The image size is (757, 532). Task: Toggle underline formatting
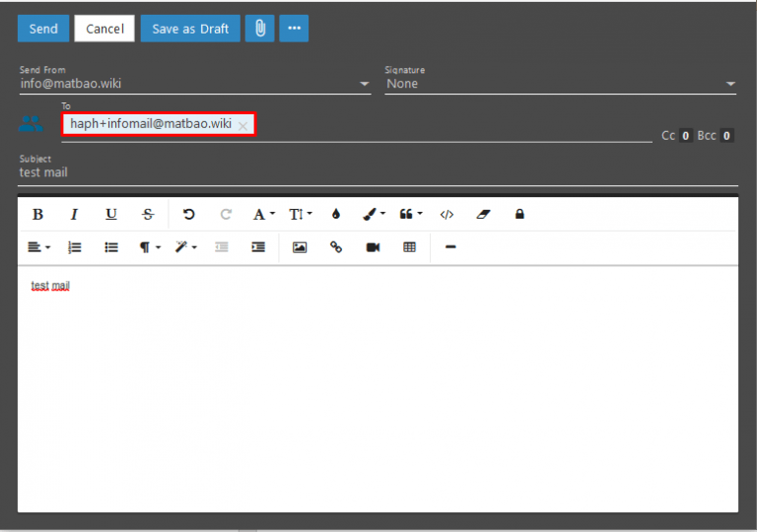click(111, 214)
